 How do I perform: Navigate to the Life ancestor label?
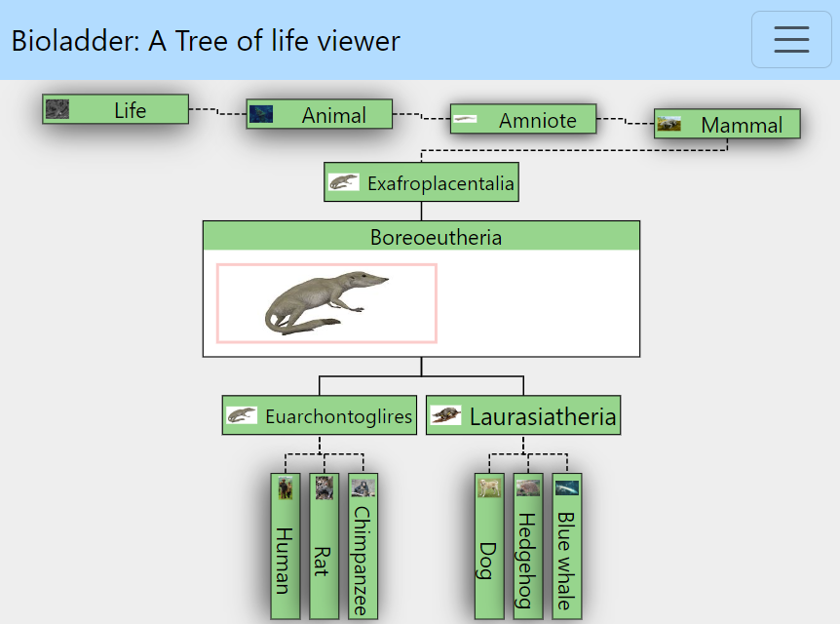pos(130,110)
